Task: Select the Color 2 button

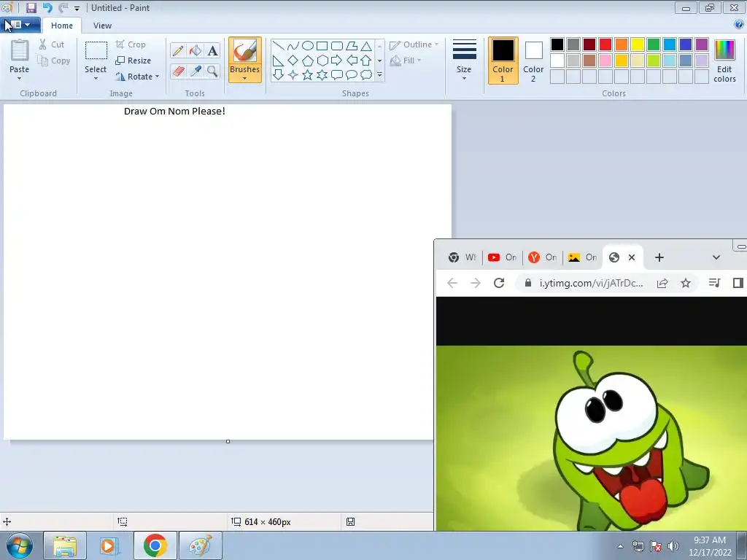Action: click(x=533, y=61)
